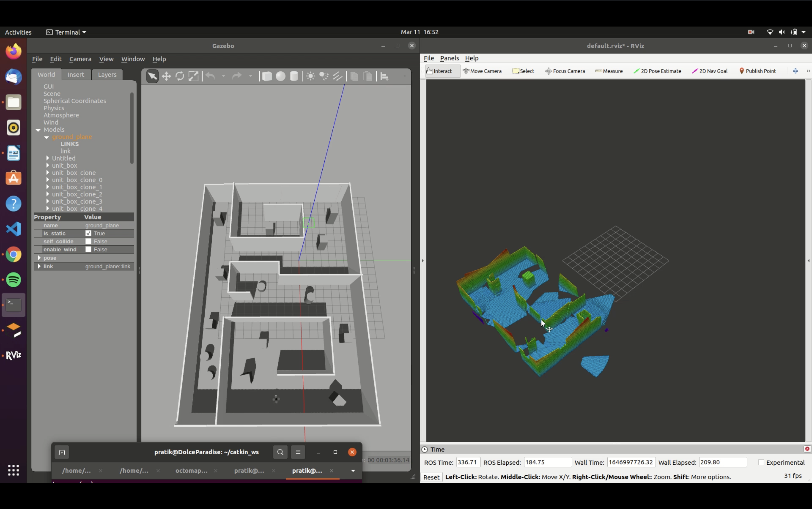Viewport: 812px width, 509px height.
Task: Click the undo arrow in Gazebo toolbar
Action: (211, 76)
